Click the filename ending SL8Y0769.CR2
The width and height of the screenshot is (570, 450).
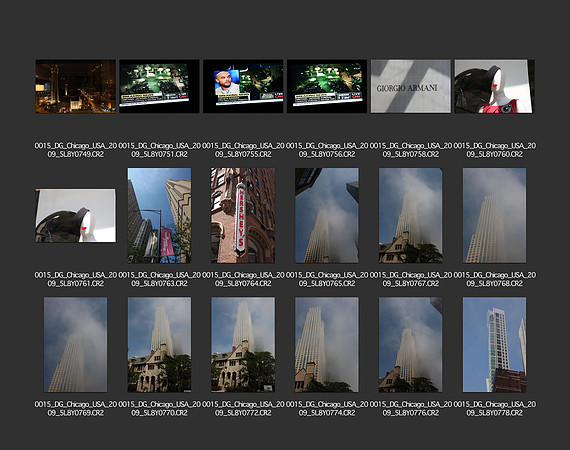click(76, 409)
